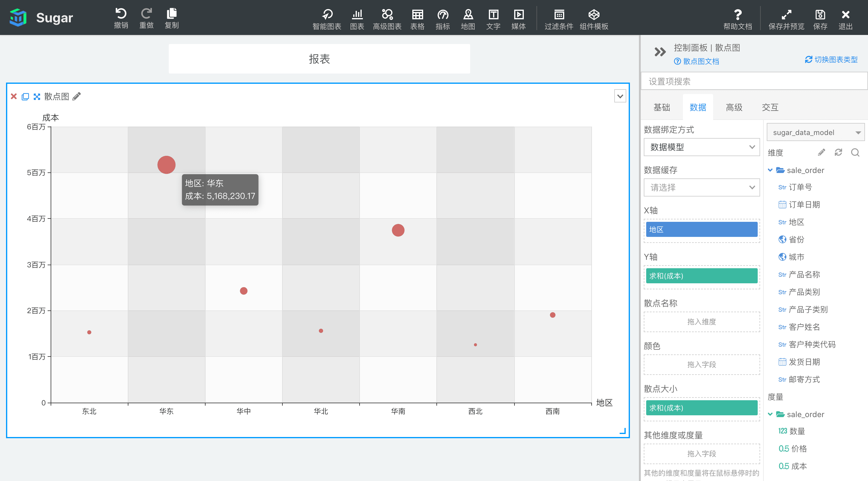Click the 地区 X-axis field tag
This screenshot has width=868, height=481.
[x=702, y=229]
